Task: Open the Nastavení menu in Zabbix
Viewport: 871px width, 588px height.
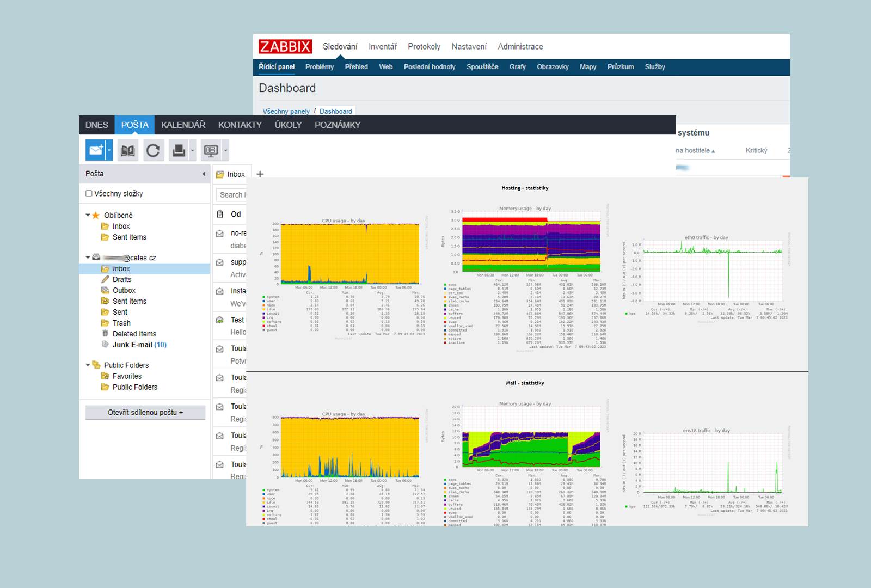Action: (x=469, y=47)
